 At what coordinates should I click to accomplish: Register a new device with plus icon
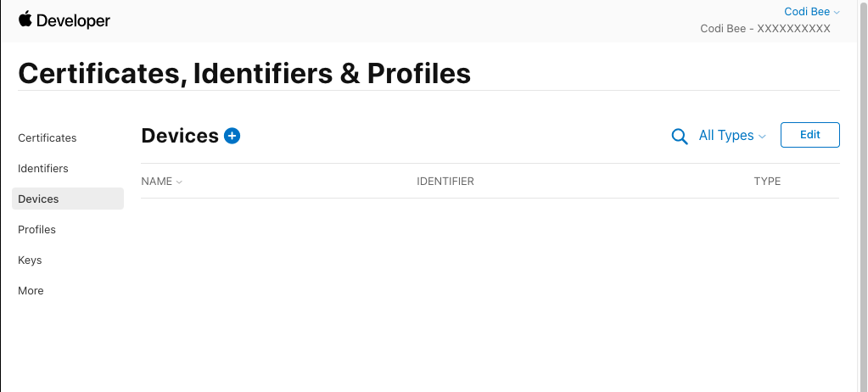(x=232, y=136)
